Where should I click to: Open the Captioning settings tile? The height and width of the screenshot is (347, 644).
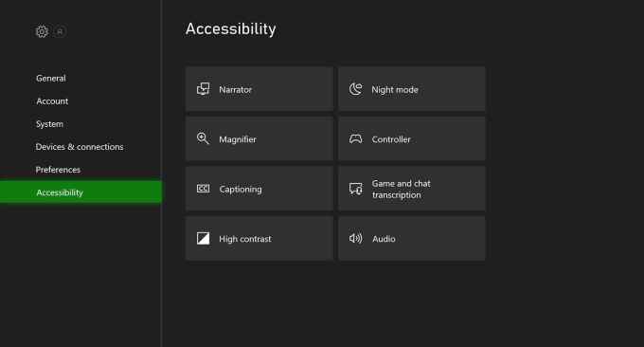(259, 189)
